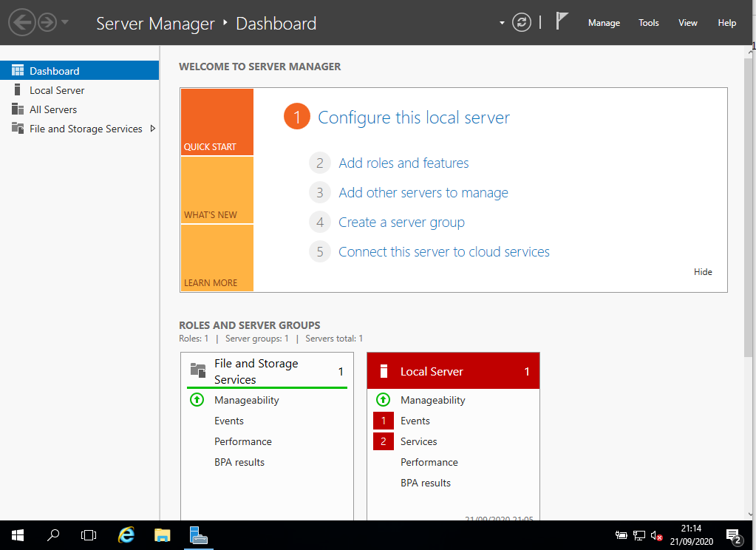This screenshot has height=550, width=756.
Task: Go back with the back arrow button
Action: pos(22,22)
